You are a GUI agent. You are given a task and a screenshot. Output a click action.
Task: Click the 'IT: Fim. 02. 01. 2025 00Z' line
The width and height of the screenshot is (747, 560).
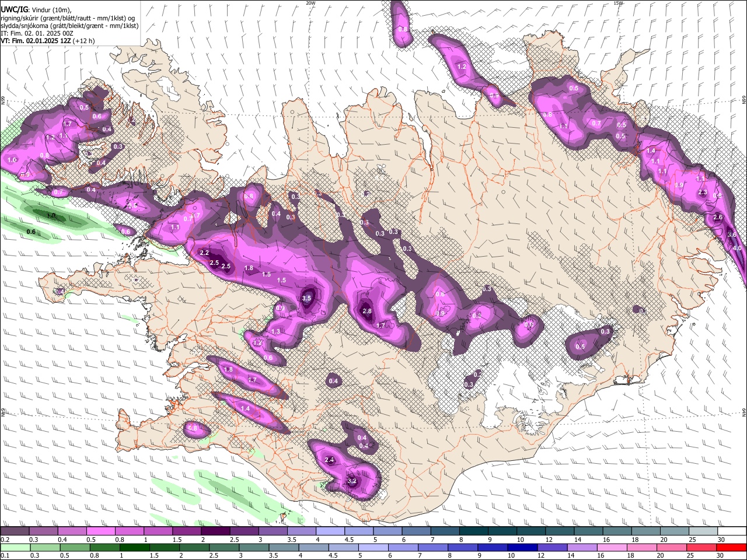(37, 33)
